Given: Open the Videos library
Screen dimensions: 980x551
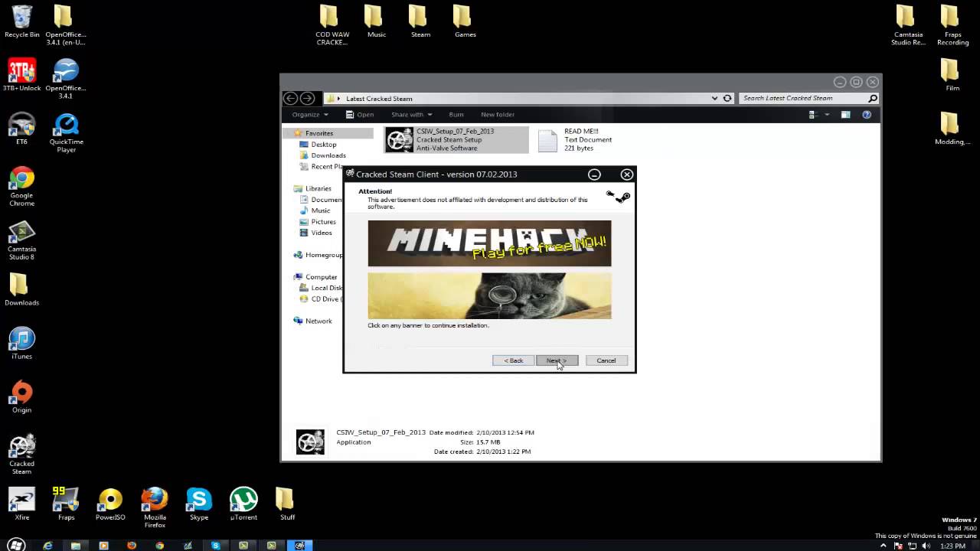Looking at the screenshot, I should click(322, 233).
